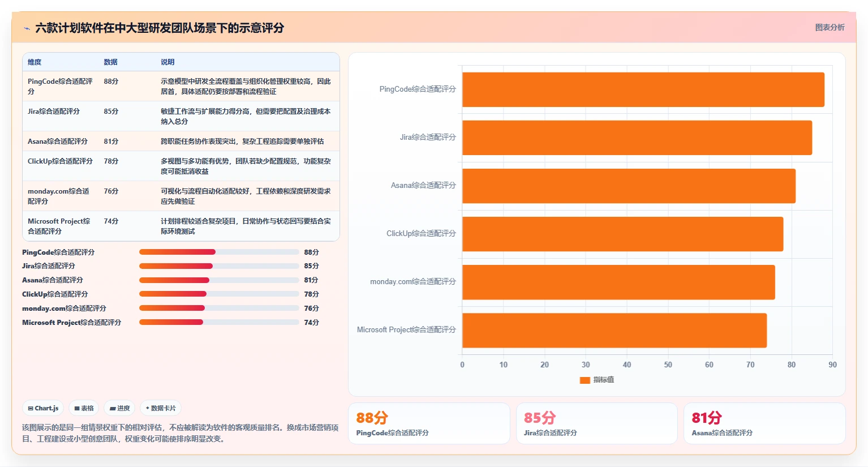Click the title 六款计划软件 heading text
The height and width of the screenshot is (467, 868).
160,28
